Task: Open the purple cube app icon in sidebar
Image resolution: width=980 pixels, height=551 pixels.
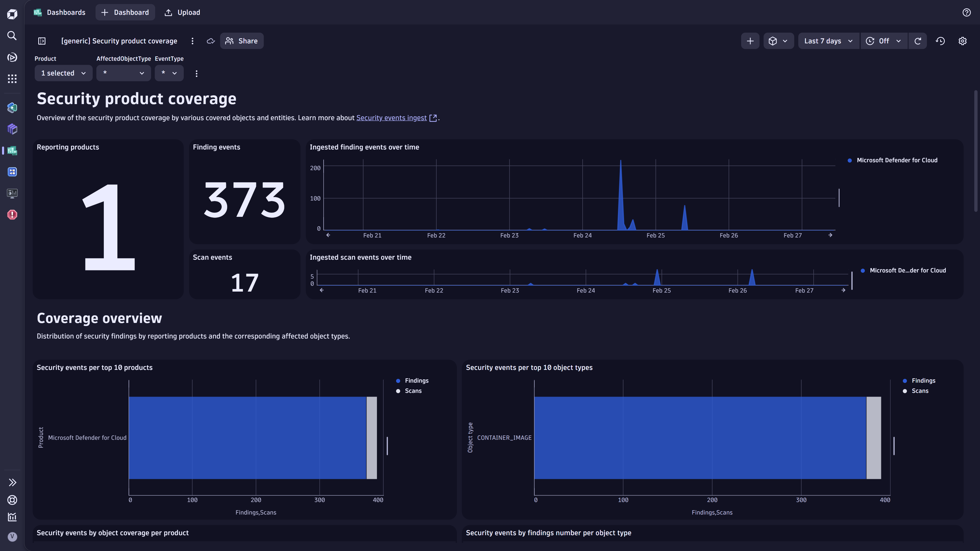Action: (x=12, y=129)
